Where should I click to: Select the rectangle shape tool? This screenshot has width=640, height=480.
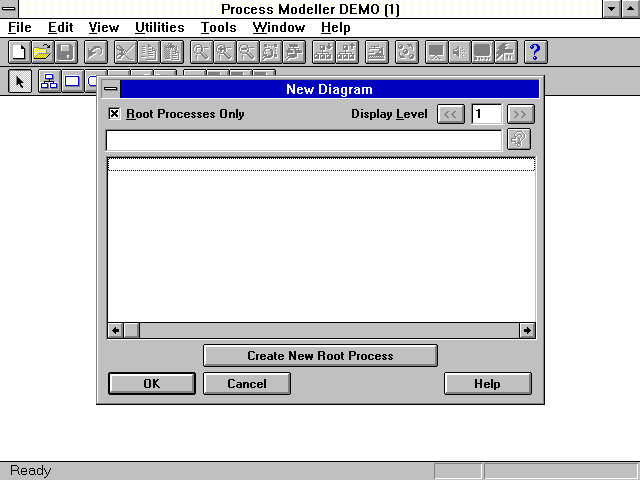pyautogui.click(x=73, y=82)
